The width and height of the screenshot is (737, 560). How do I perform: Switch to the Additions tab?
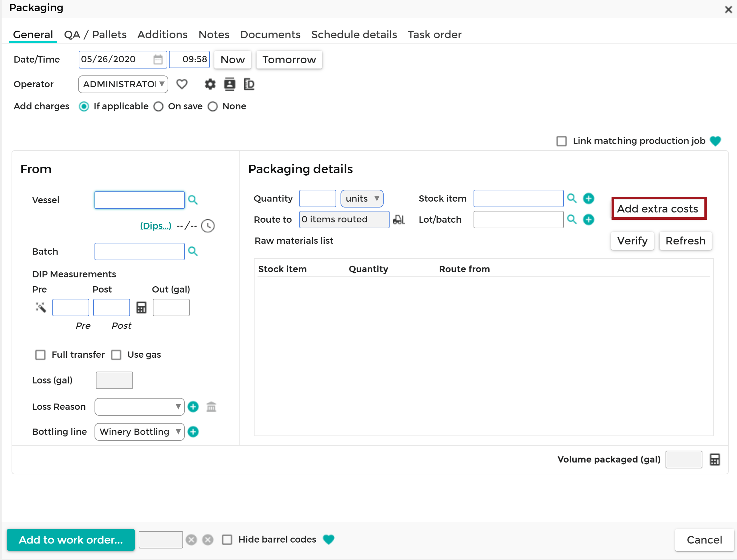(x=163, y=35)
